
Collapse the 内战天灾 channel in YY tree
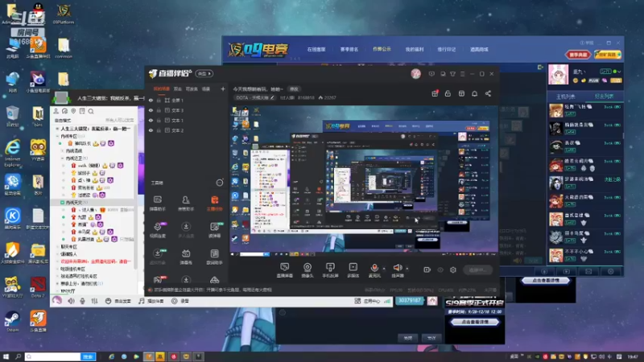click(x=62, y=203)
